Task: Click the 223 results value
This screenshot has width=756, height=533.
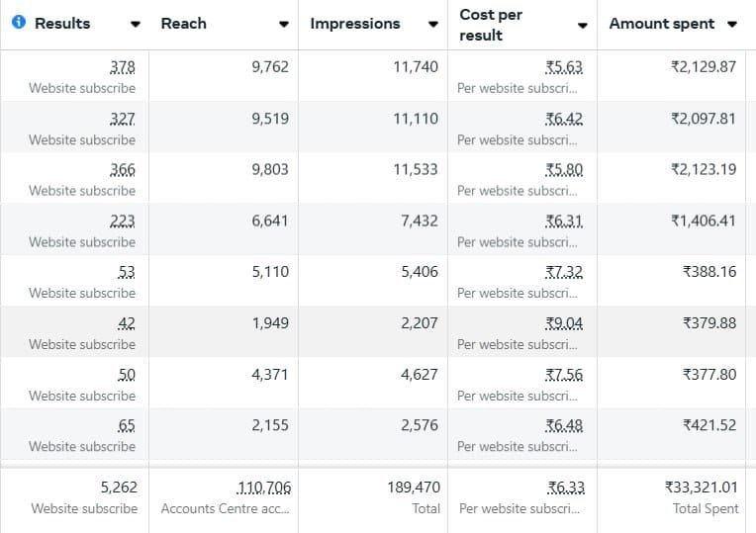Action: (124, 221)
